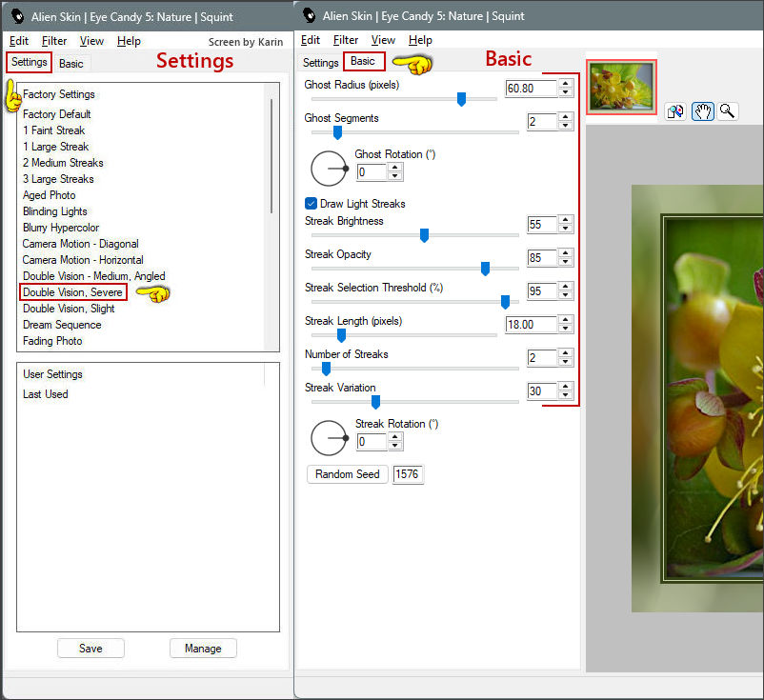Increase Ghost Radius with the up arrow
The height and width of the screenshot is (700, 764).
(x=566, y=84)
